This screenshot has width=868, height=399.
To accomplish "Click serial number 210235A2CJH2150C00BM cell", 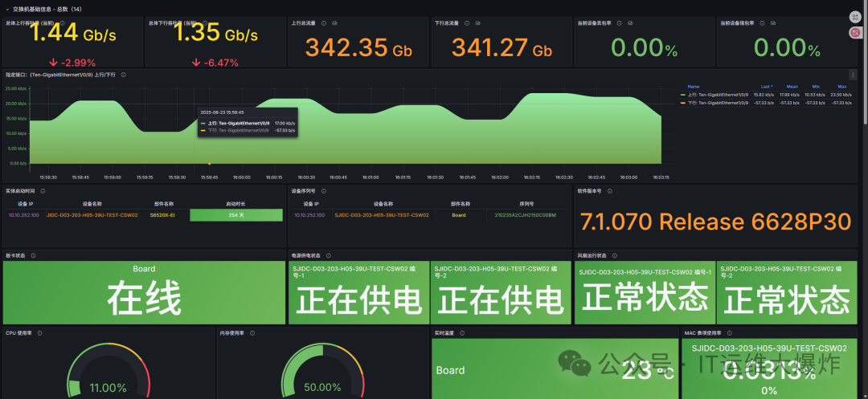I will [x=526, y=215].
